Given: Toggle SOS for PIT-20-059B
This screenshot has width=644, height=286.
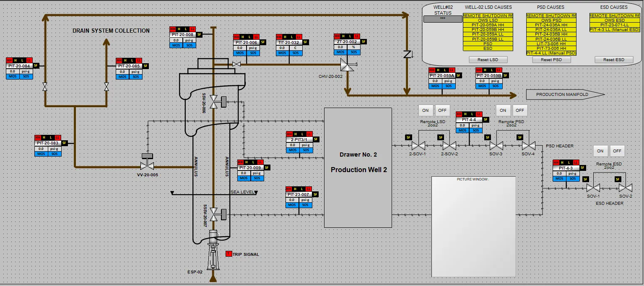Looking at the screenshot, I should [496, 86].
